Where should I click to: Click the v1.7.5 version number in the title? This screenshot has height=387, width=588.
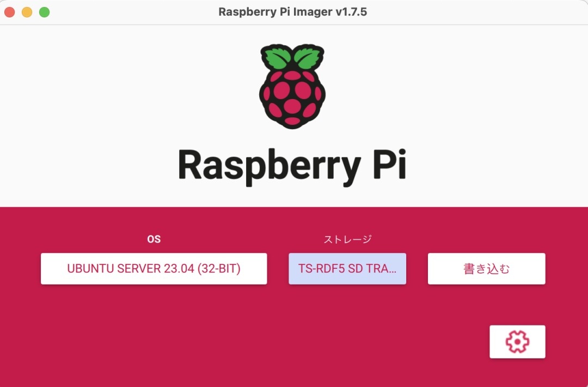[351, 11]
